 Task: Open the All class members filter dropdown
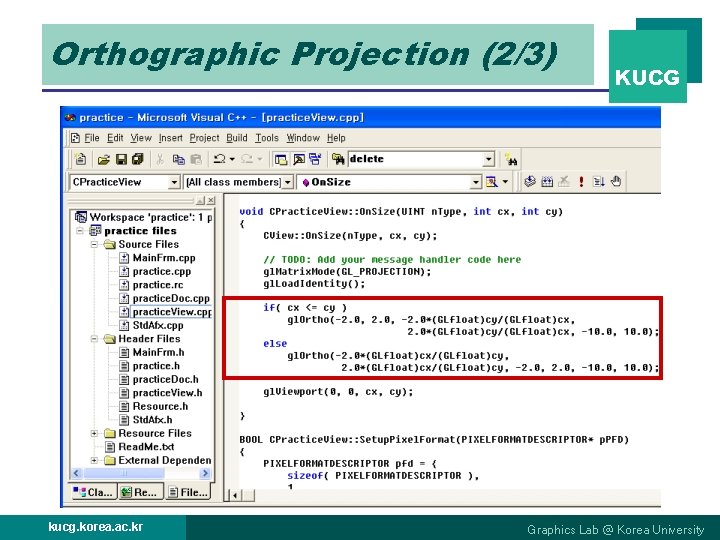point(287,182)
